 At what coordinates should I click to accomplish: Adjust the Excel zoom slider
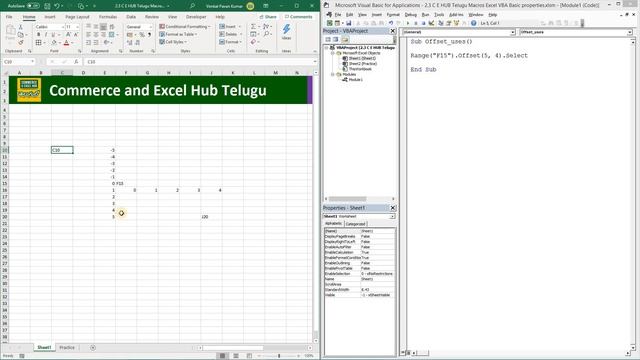tap(279, 356)
